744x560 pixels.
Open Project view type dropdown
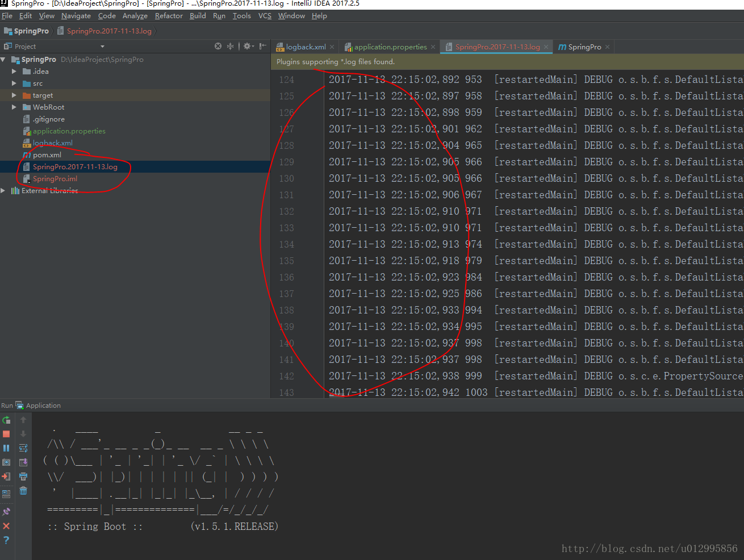102,47
